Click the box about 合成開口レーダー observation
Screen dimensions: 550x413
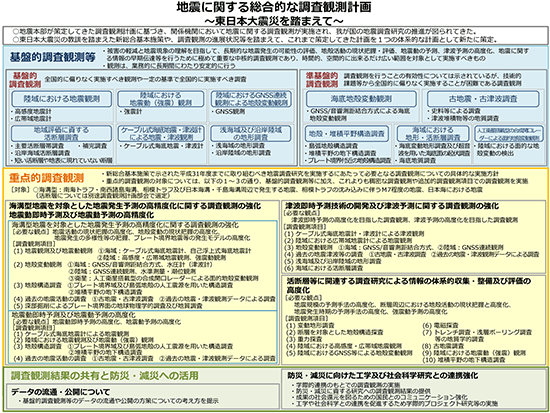(509, 134)
